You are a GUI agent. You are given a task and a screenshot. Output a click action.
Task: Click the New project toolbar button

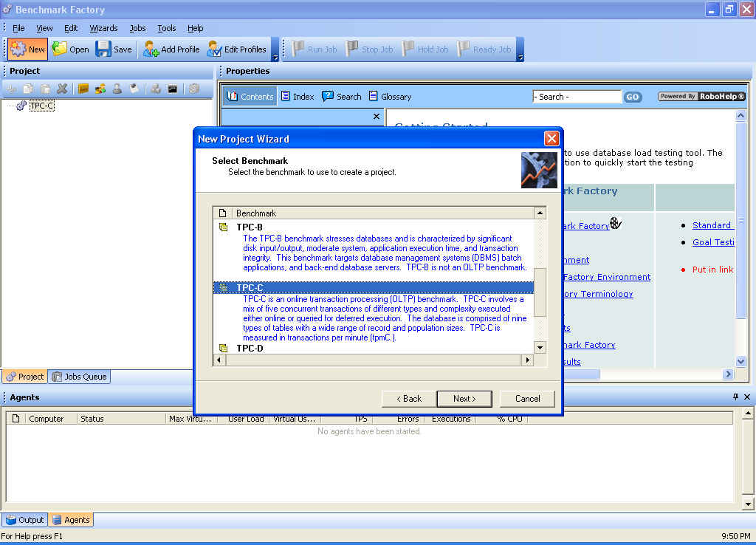click(x=27, y=49)
